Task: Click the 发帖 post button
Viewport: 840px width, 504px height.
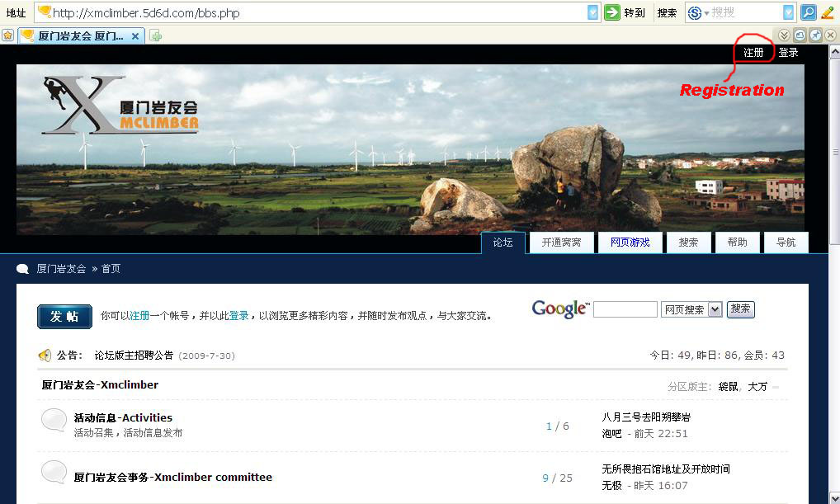Action: (64, 316)
